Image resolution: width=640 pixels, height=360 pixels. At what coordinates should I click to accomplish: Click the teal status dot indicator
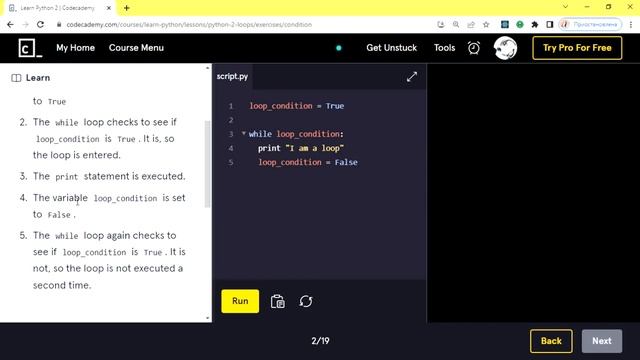[x=338, y=48]
